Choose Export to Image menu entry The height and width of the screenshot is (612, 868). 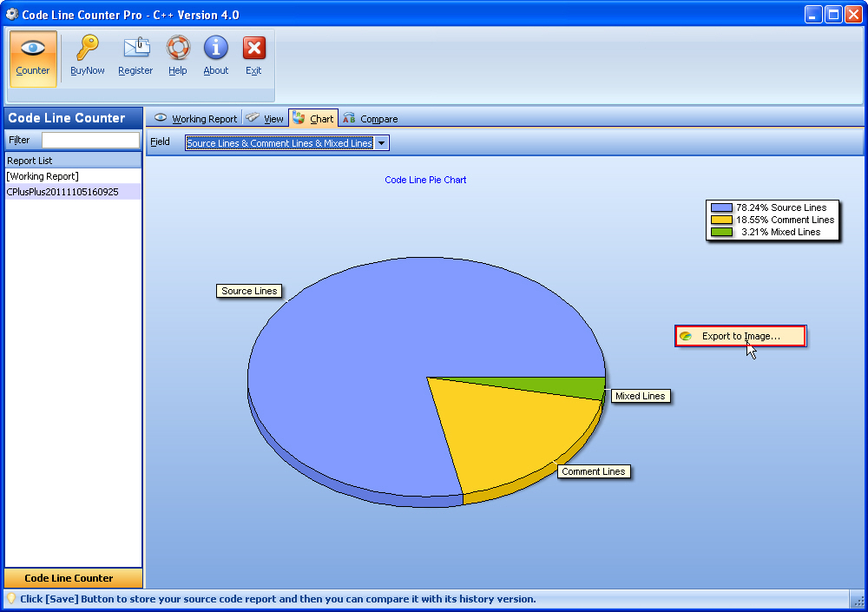(x=740, y=336)
